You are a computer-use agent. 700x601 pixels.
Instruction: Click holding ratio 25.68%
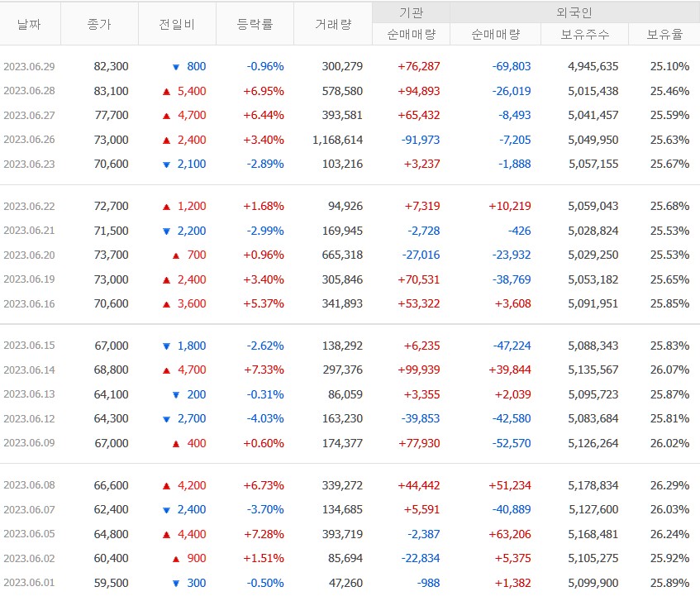click(669, 207)
